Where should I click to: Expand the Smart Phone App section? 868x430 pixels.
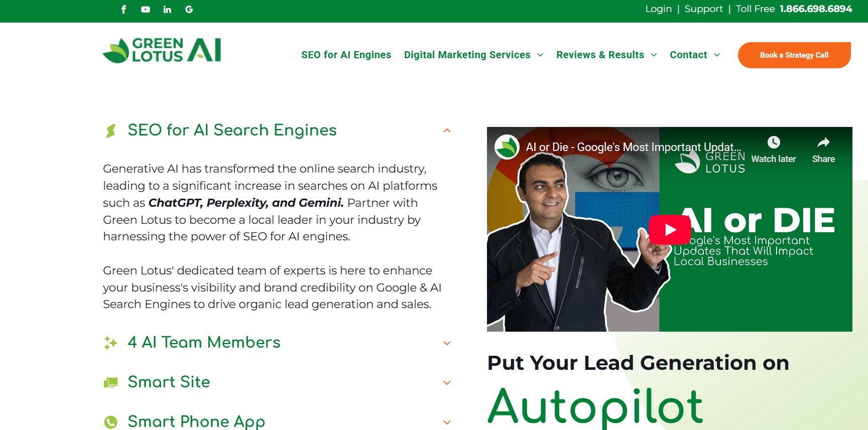pos(447,422)
